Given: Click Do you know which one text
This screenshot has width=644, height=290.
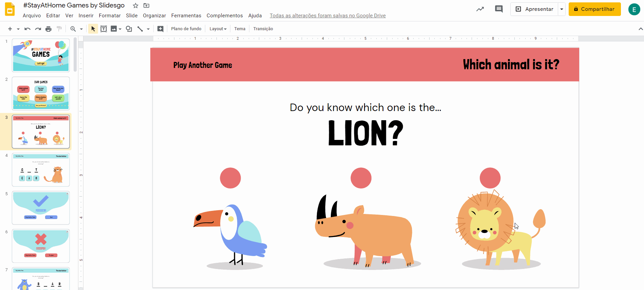Looking at the screenshot, I should click(x=365, y=108).
